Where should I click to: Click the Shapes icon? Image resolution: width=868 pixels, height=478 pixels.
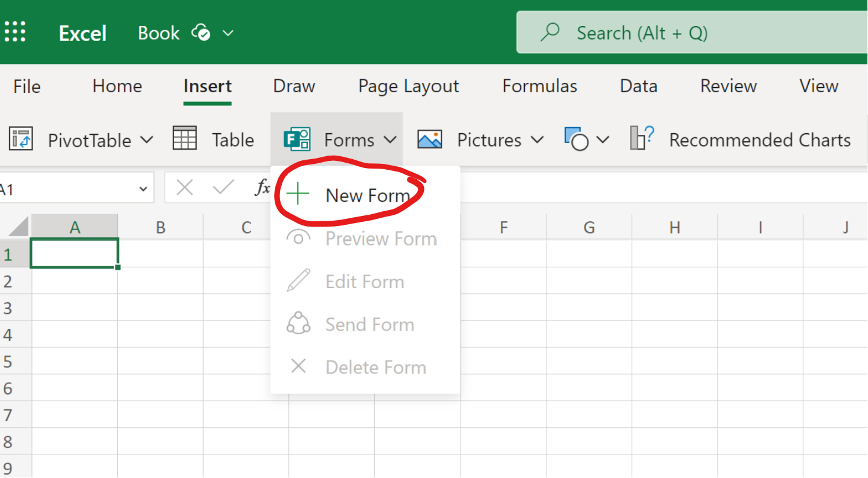pyautogui.click(x=576, y=140)
